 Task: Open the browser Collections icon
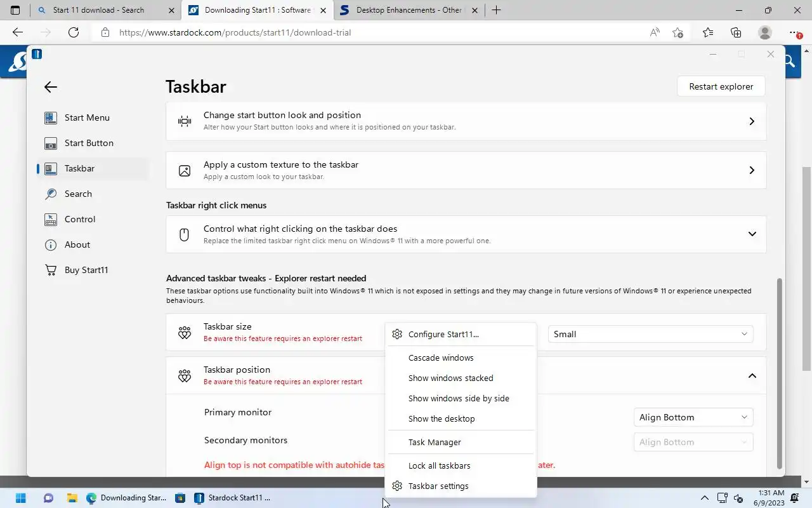pyautogui.click(x=736, y=32)
